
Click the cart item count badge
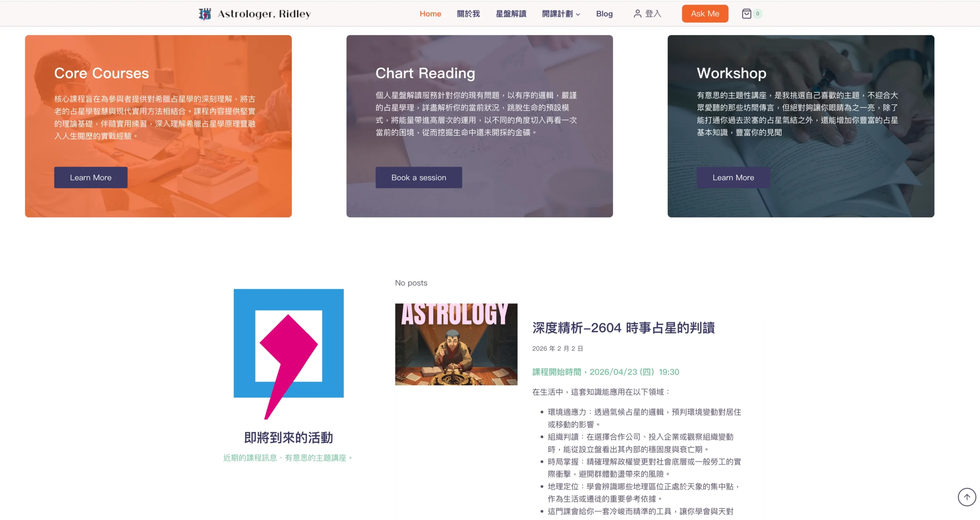point(758,14)
